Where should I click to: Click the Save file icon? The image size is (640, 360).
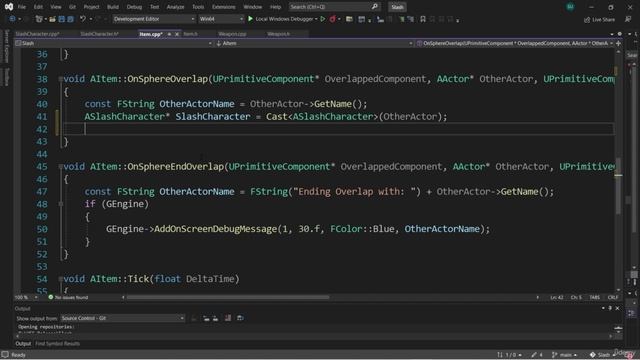click(62, 19)
